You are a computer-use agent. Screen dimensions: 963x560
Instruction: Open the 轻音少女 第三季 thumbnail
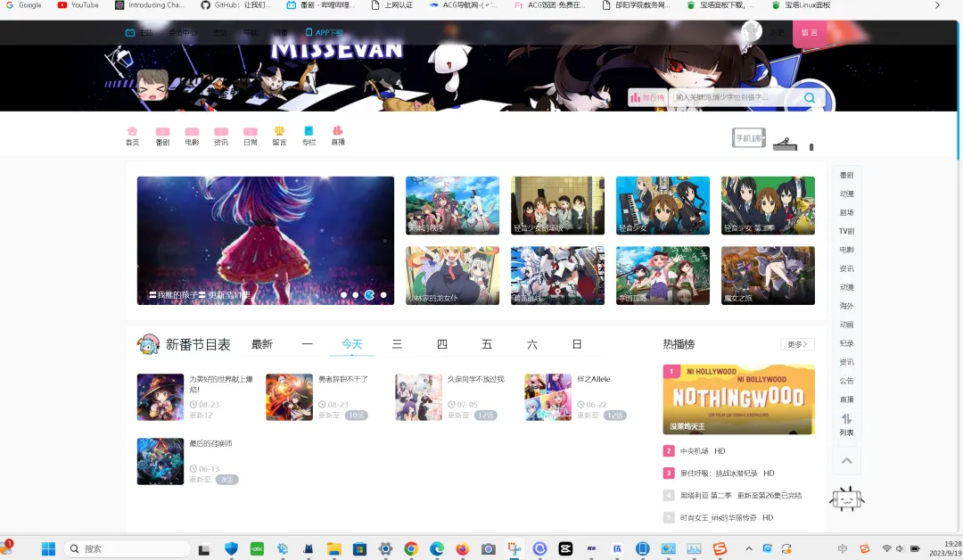point(768,206)
